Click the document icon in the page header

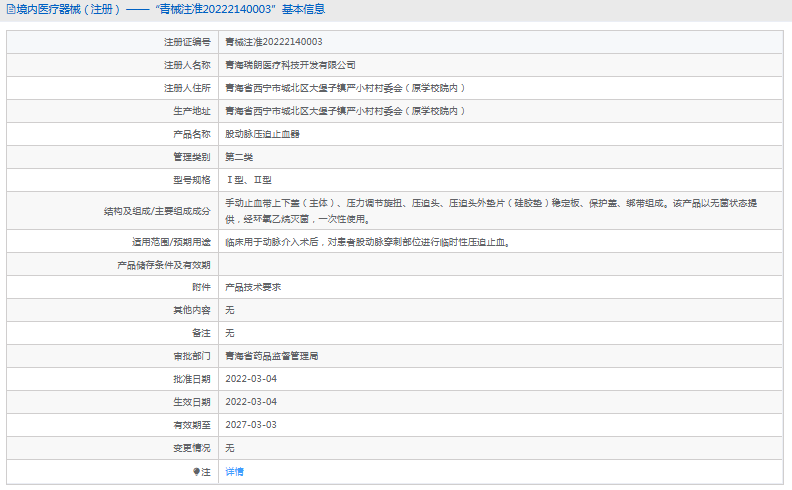coord(11,9)
